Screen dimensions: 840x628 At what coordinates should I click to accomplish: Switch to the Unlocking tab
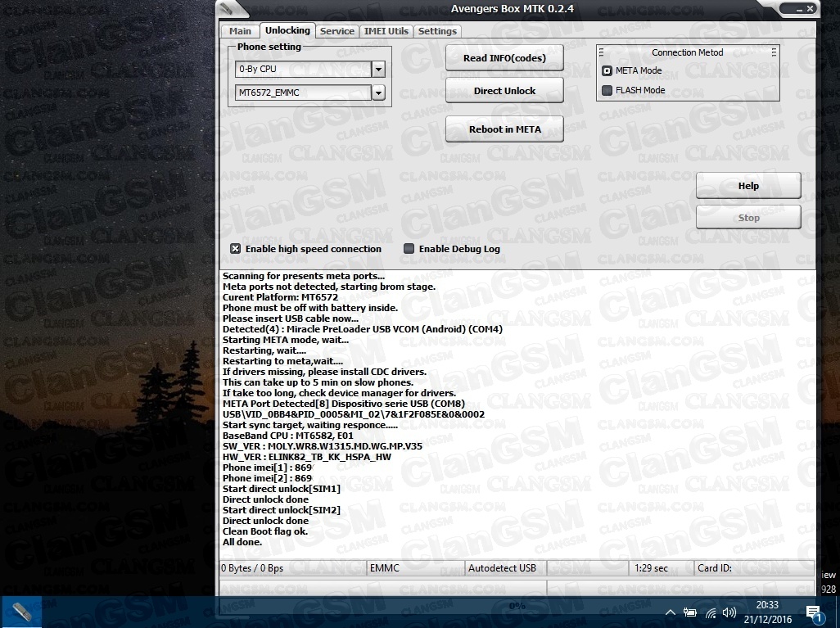(287, 30)
